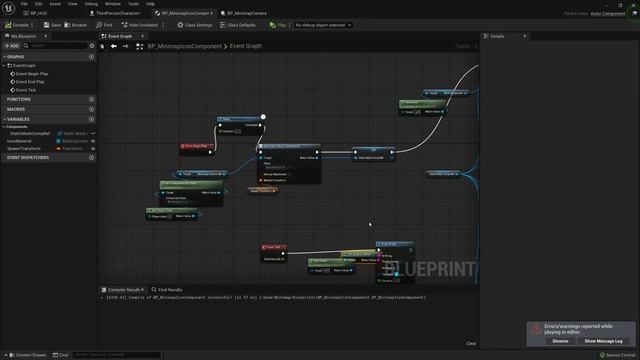The image size is (640, 360).
Task: Start Play in editor
Action: [278, 25]
